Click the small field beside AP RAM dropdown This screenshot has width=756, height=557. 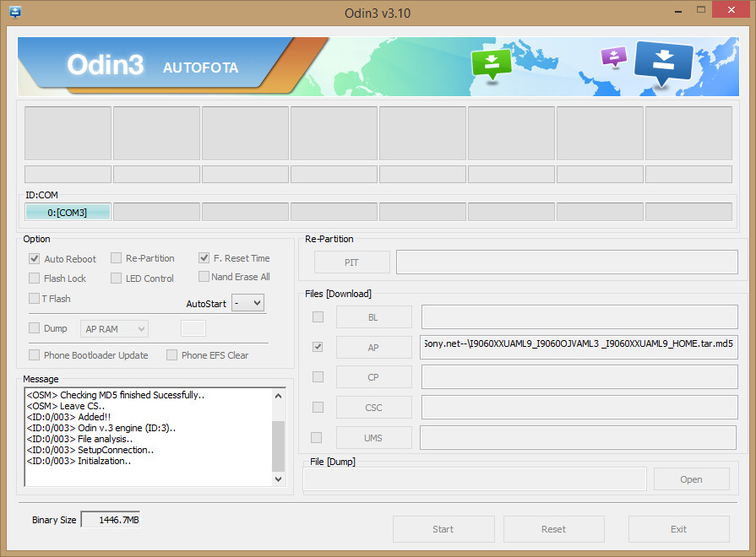[193, 328]
